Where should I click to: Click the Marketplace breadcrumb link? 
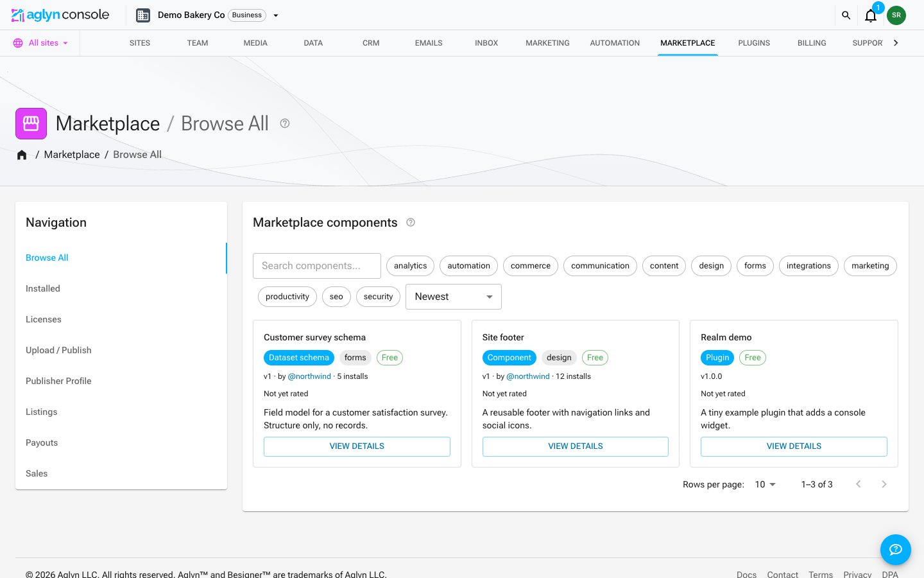pyautogui.click(x=72, y=155)
